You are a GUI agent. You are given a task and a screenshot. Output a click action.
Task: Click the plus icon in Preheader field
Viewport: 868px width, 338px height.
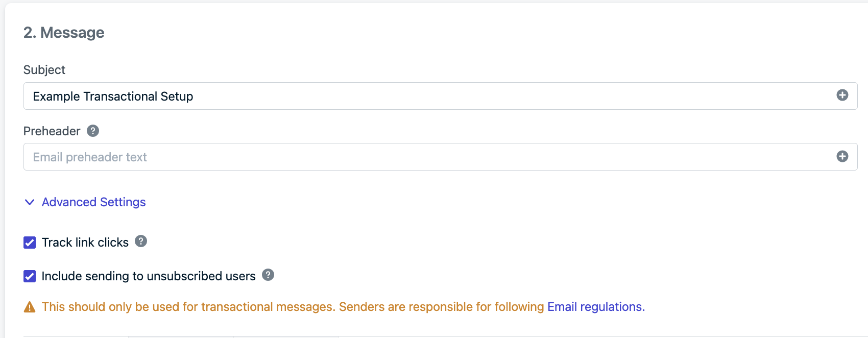pyautogui.click(x=842, y=157)
